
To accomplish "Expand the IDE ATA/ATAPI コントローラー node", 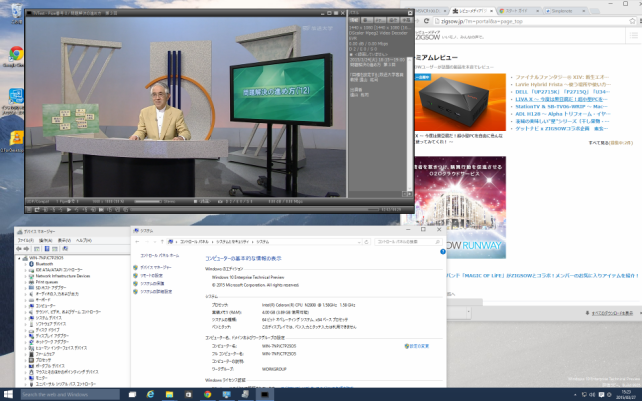I will coord(25,270).
